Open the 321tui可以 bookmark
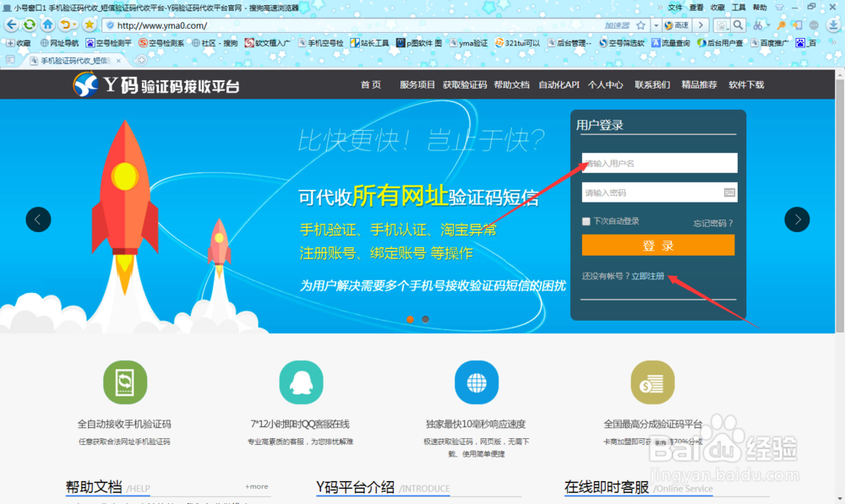Image resolution: width=845 pixels, height=504 pixels. coord(517,43)
